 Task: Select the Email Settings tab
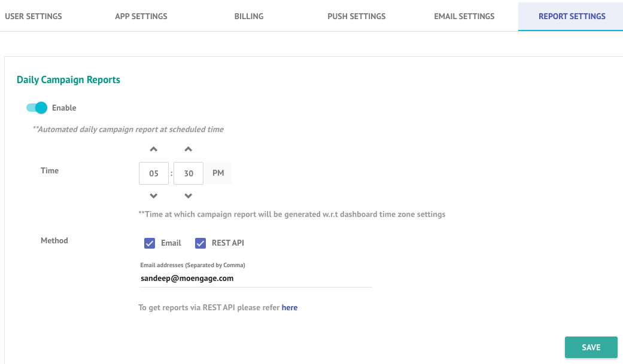[x=464, y=16]
